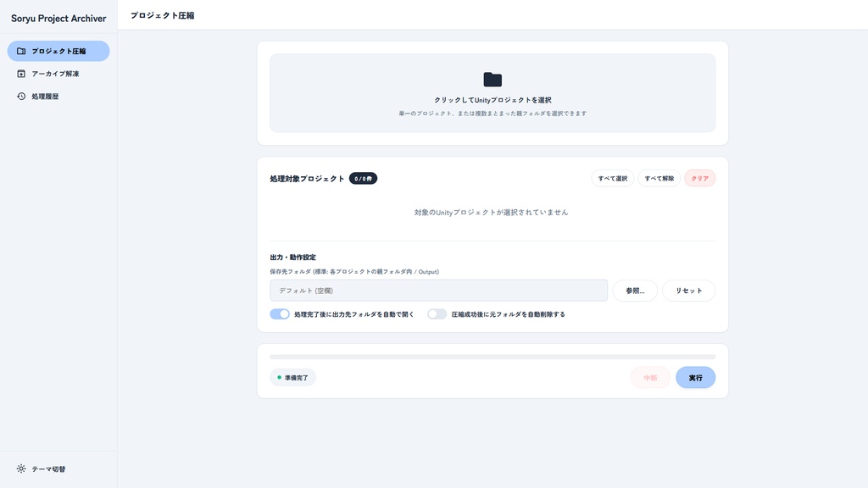
Task: Click the sun theme icon
Action: [21, 469]
